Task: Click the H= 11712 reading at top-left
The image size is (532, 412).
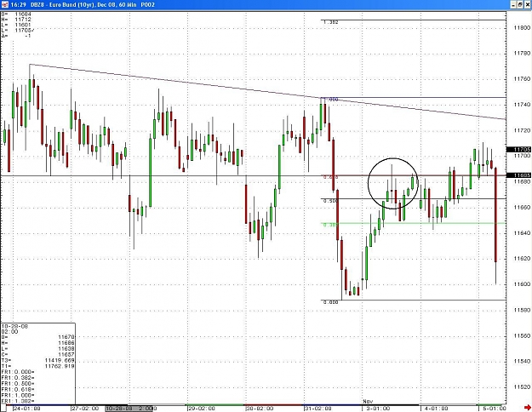Action: click(16, 20)
